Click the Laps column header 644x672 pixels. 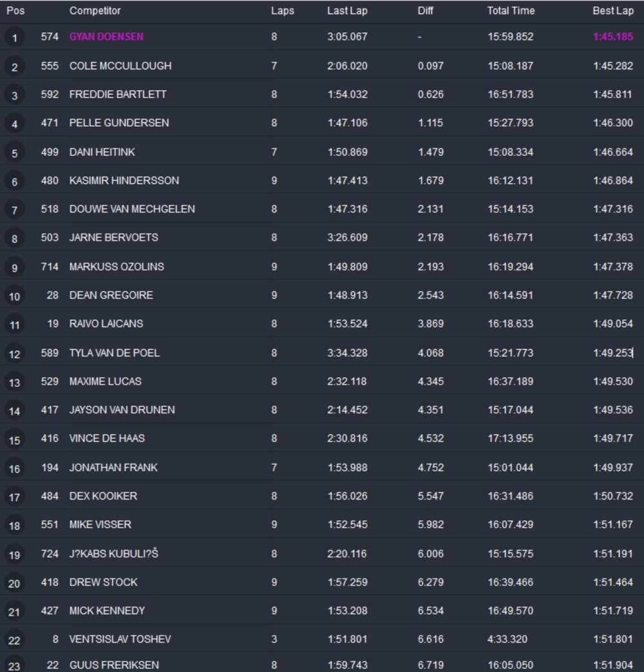[x=281, y=11]
